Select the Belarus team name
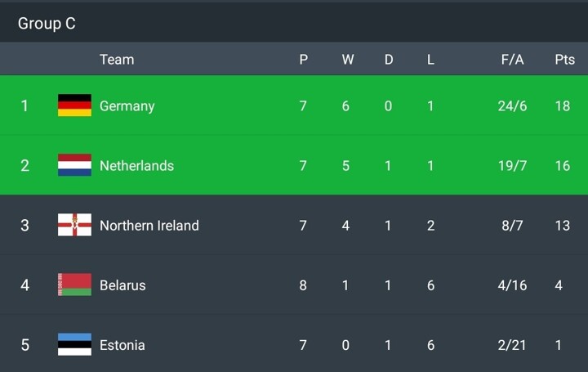The height and width of the screenshot is (372, 588). click(122, 285)
